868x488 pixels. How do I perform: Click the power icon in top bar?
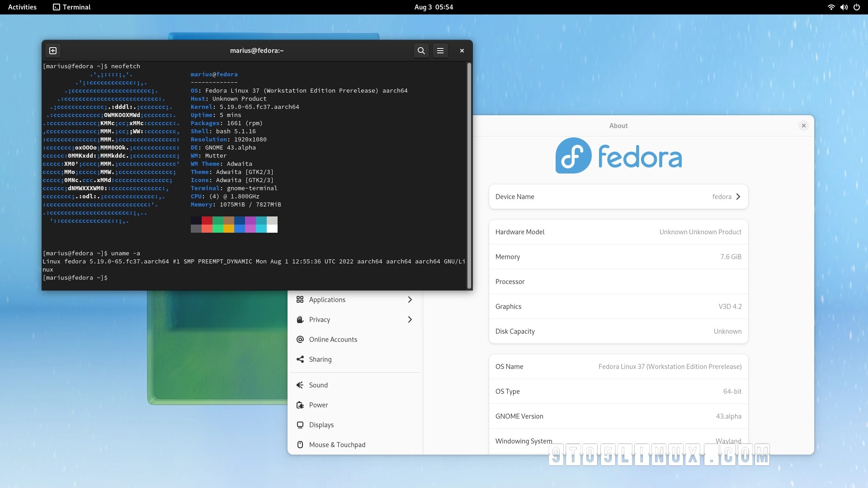(857, 7)
